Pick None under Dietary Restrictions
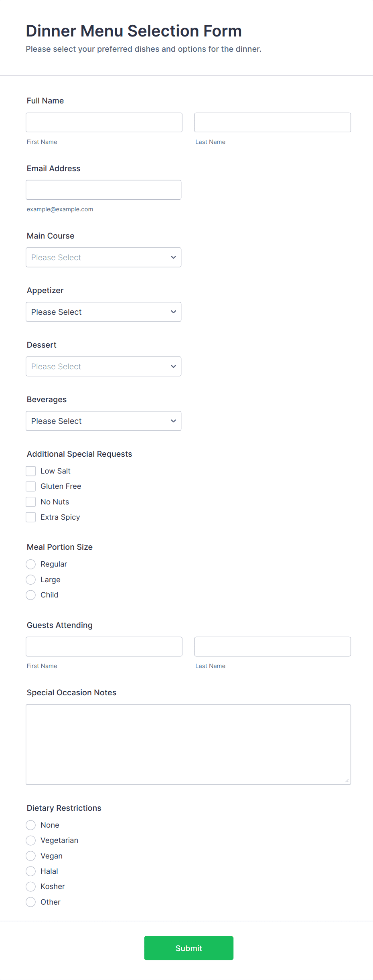Viewport: 373px width, 980px height. tap(31, 825)
